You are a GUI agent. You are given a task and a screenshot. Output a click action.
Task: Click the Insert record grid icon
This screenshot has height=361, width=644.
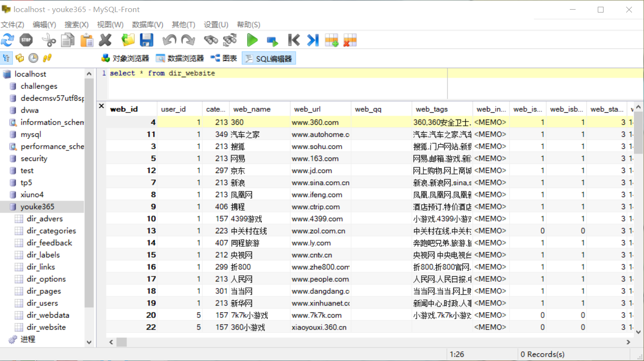(331, 40)
